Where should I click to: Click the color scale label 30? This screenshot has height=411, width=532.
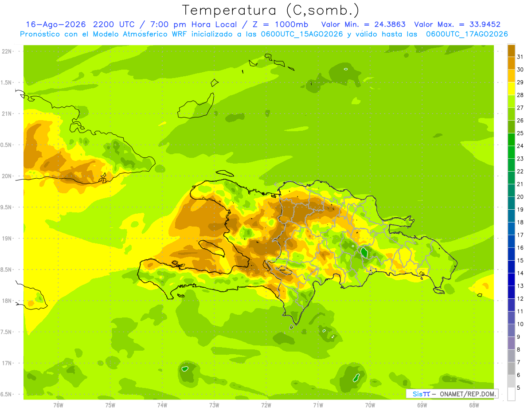(x=520, y=70)
